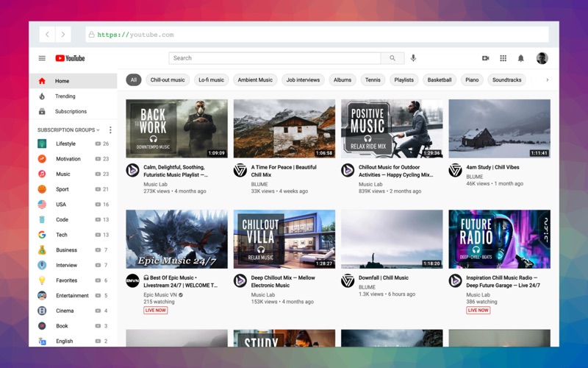Open Subscription Groups three-dot options menu

point(110,130)
